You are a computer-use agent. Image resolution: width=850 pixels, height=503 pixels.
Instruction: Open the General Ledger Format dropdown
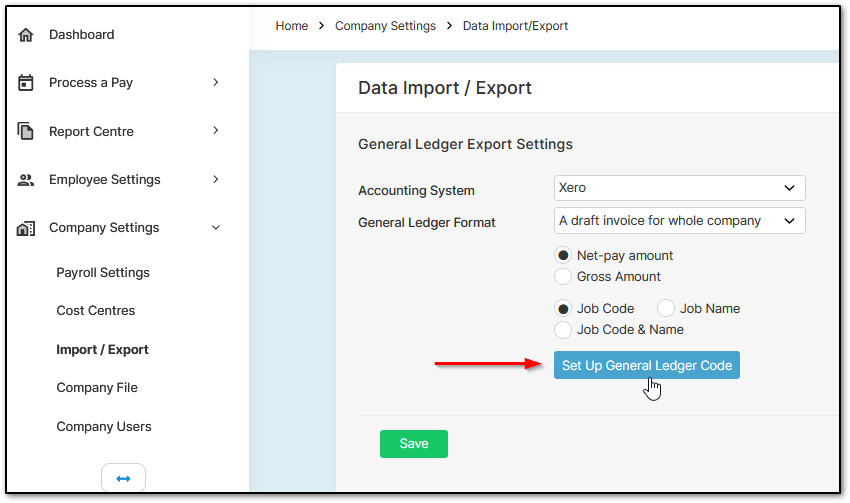tap(679, 221)
